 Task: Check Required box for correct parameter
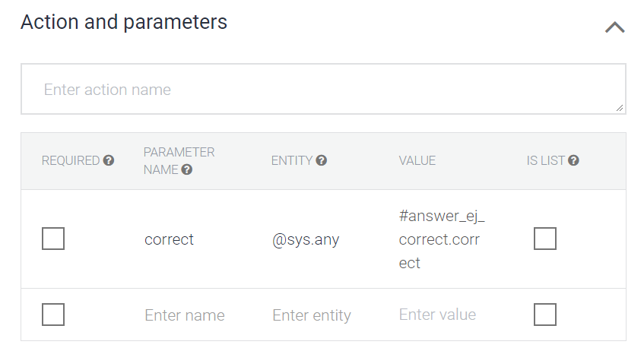click(x=53, y=239)
